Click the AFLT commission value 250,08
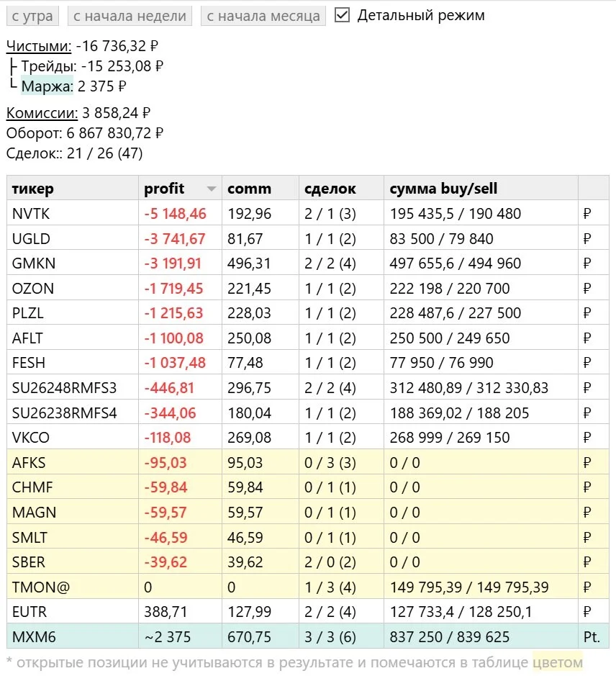This screenshot has height=676, width=616. [249, 338]
